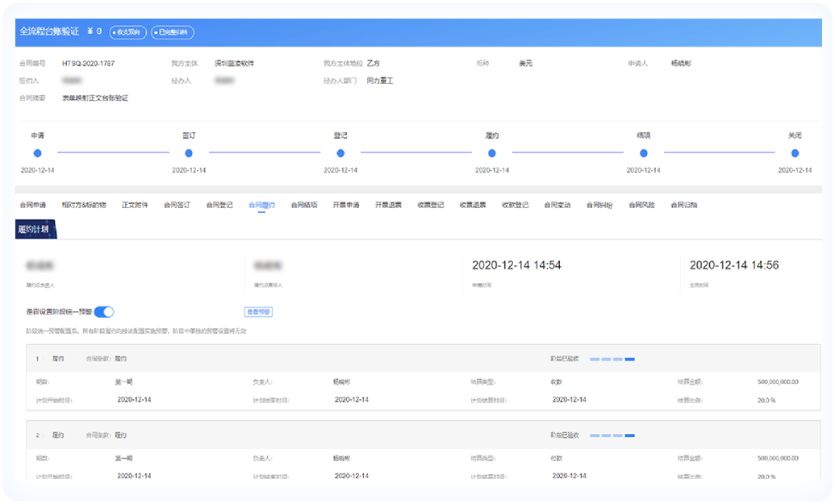This screenshot has width=835, height=504.
Task: Click stage progress bar in first plan row
Action: pyautogui.click(x=613, y=359)
